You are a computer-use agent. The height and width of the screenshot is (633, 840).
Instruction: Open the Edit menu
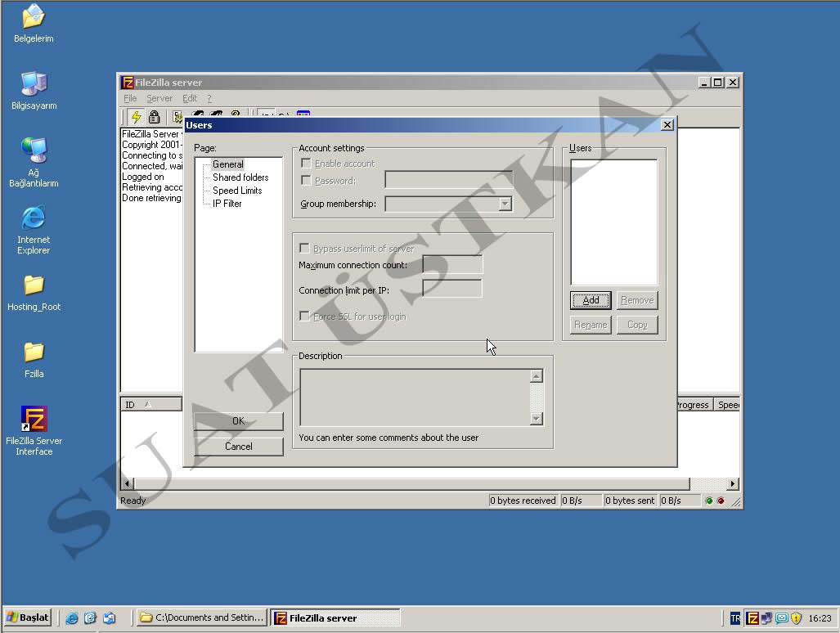click(x=190, y=98)
